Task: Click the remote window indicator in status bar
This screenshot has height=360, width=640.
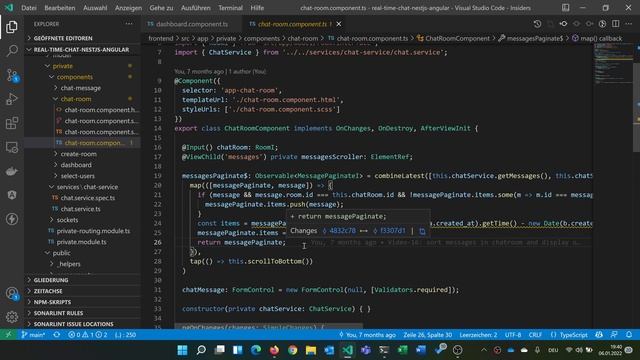Action: point(8,335)
